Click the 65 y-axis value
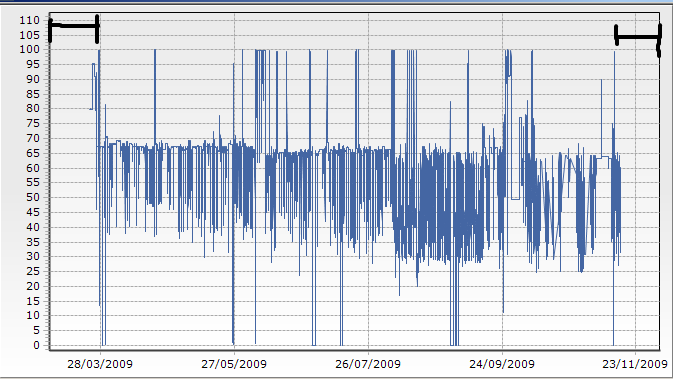This screenshot has height=380, width=673. tap(33, 153)
